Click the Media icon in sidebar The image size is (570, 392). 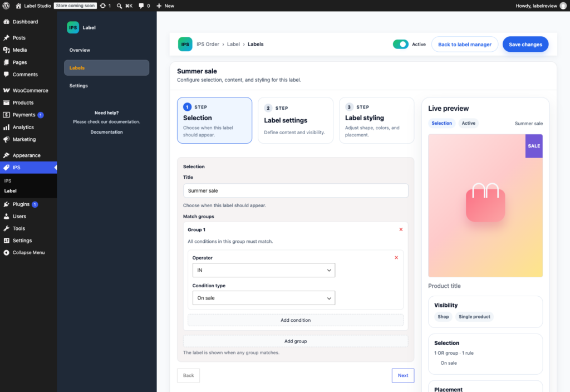tap(6, 50)
